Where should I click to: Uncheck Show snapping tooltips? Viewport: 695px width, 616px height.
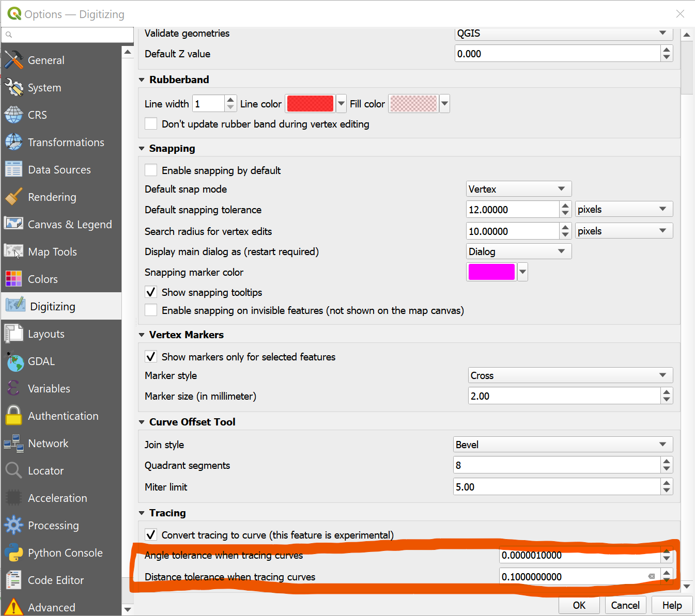tap(151, 292)
